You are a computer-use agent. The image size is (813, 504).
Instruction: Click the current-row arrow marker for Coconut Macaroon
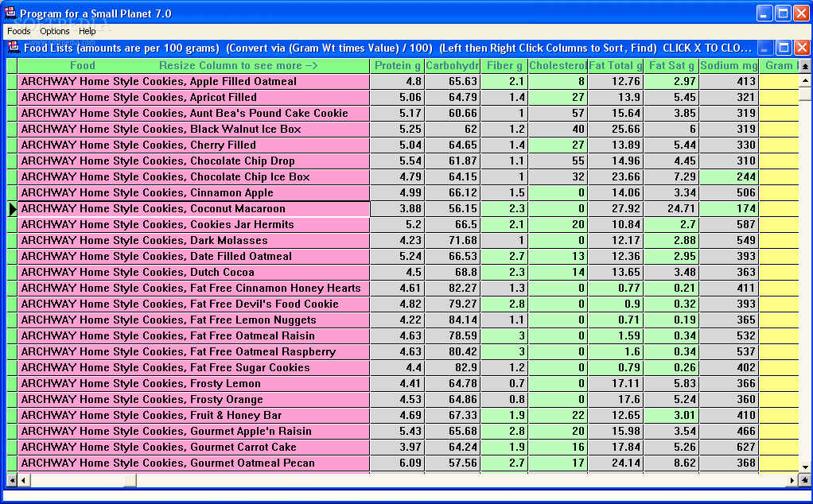pyautogui.click(x=12, y=209)
